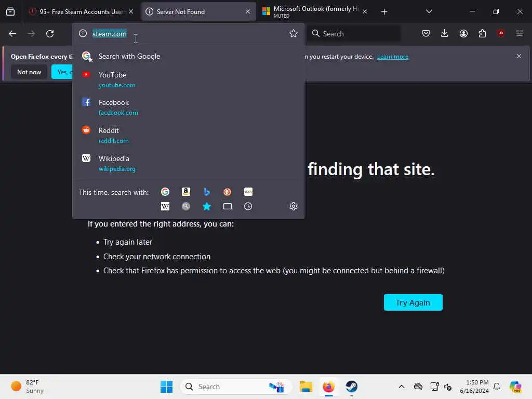The height and width of the screenshot is (399, 532).
Task: Open extensions puzzle icon
Action: [x=482, y=33]
